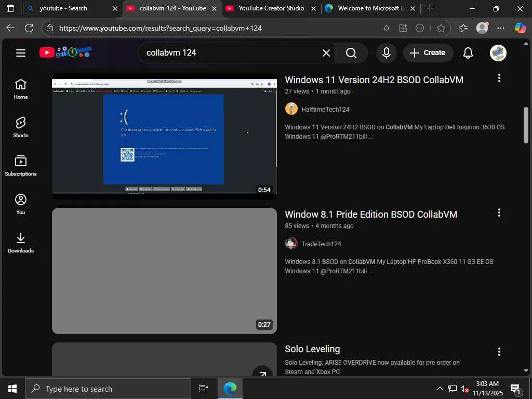Image resolution: width=532 pixels, height=399 pixels.
Task: Clear the search query with the X
Action: pos(326,53)
